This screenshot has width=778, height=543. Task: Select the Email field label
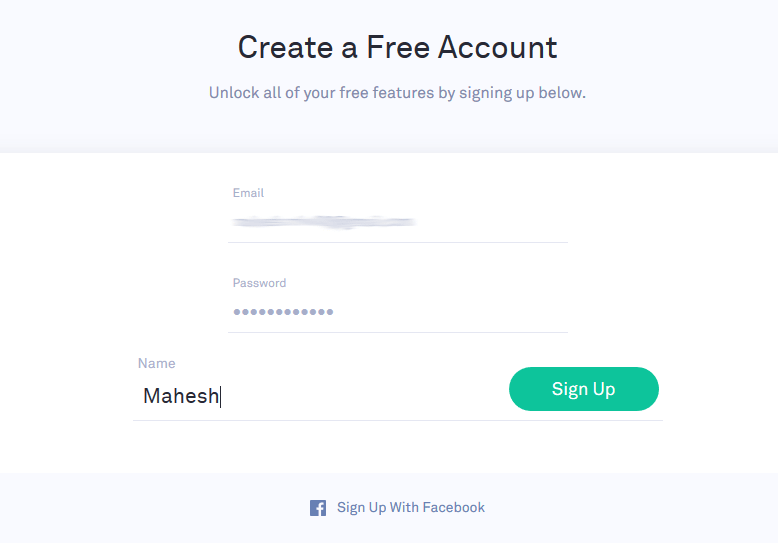(x=248, y=193)
